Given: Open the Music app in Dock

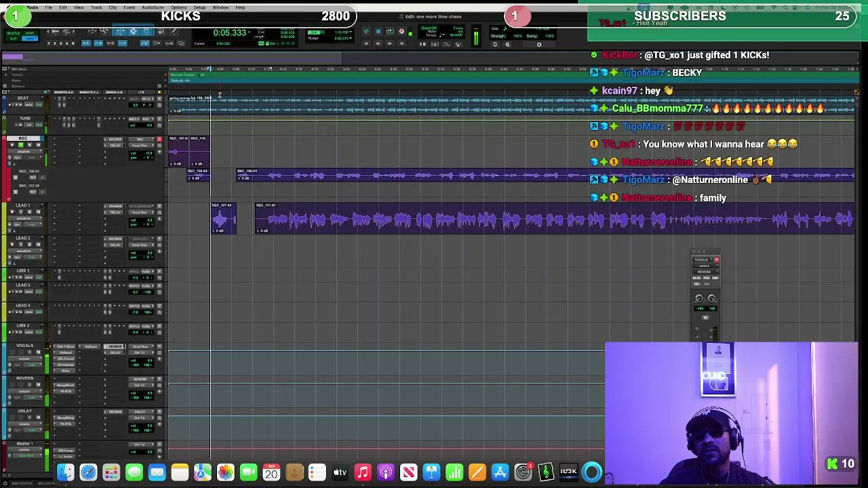Looking at the screenshot, I should 363,472.
